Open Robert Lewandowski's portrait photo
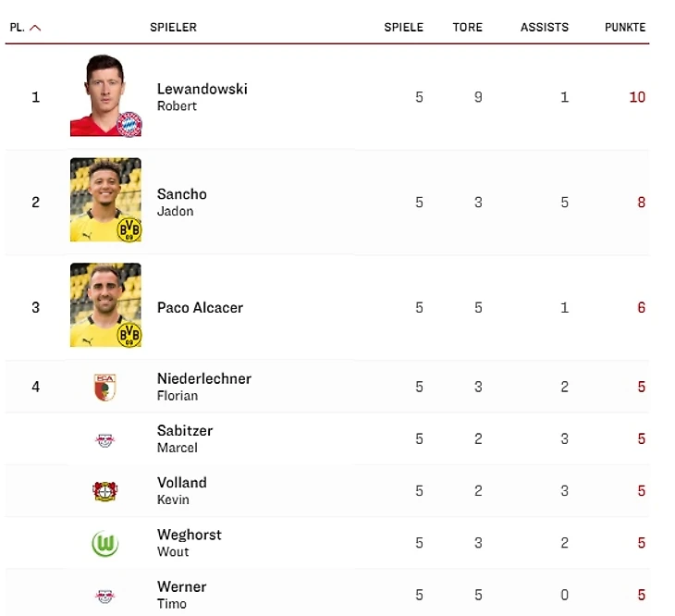The width and height of the screenshot is (675, 616). coord(105,95)
